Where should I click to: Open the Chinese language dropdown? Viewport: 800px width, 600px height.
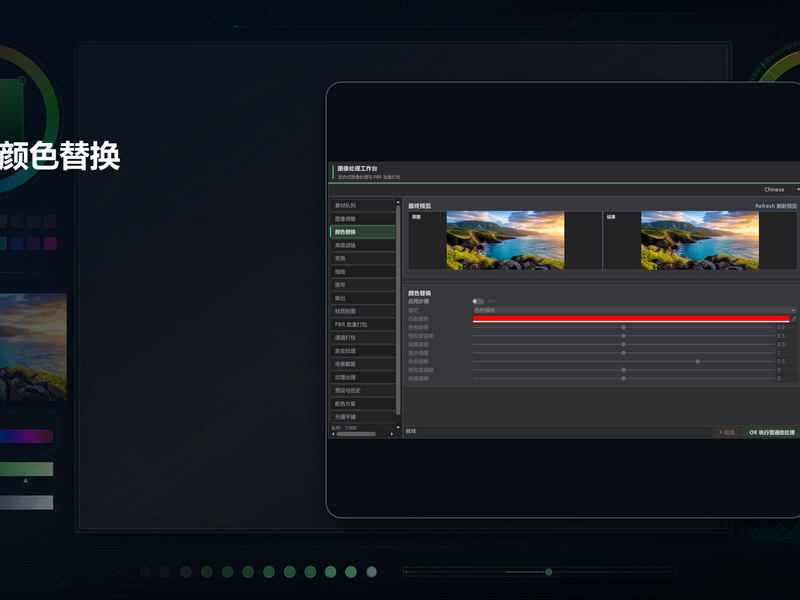coord(781,189)
